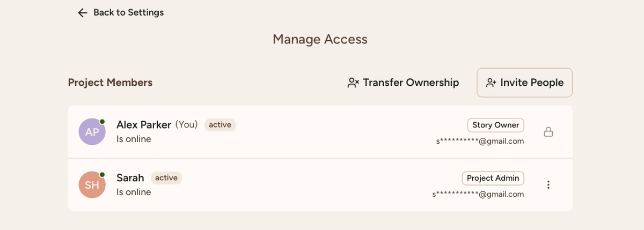Click the Transfer Ownership icon

[x=353, y=83]
